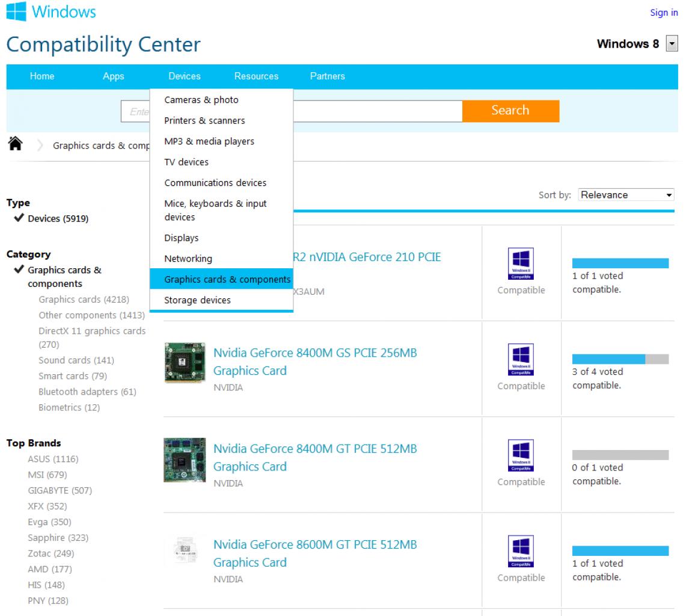Select Networking menu item
Screen dimensions: 686x616
click(x=221, y=258)
